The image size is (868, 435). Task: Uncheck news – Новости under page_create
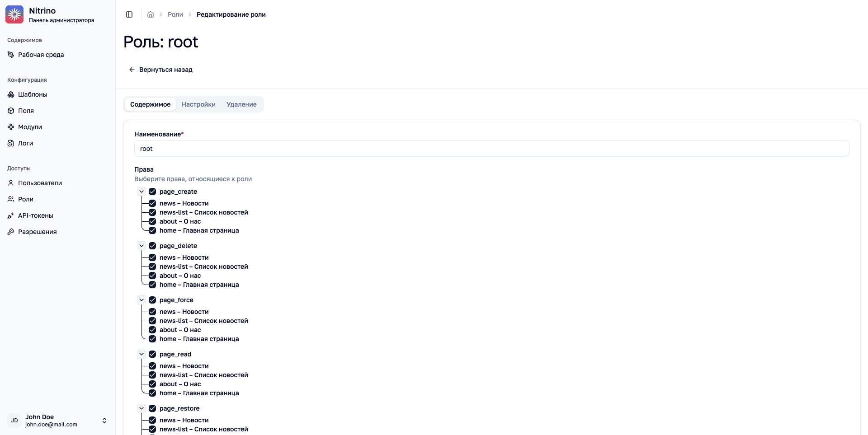click(152, 203)
